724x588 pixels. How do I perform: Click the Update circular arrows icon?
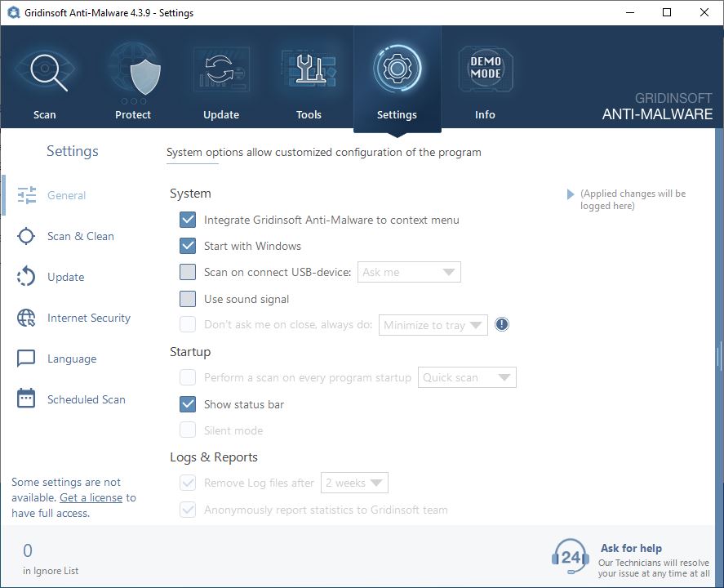221,70
